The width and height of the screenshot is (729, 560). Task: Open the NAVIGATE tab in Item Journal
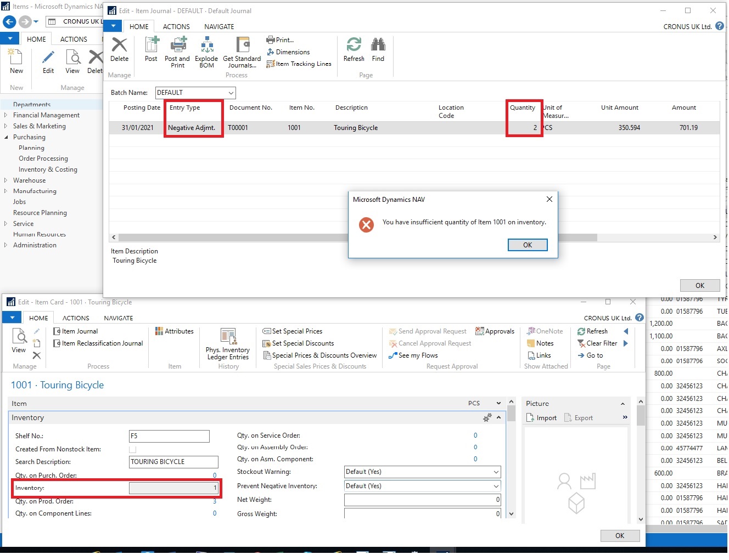coord(219,26)
